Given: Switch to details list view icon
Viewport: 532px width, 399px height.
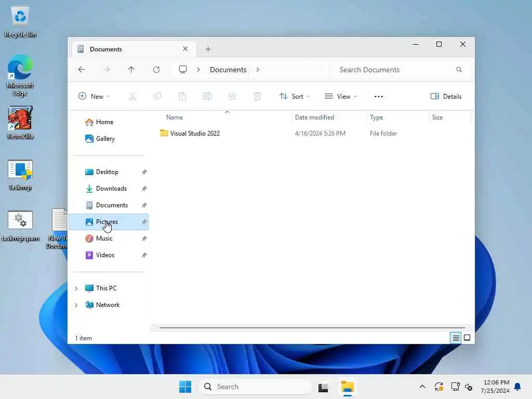Looking at the screenshot, I should pyautogui.click(x=456, y=338).
